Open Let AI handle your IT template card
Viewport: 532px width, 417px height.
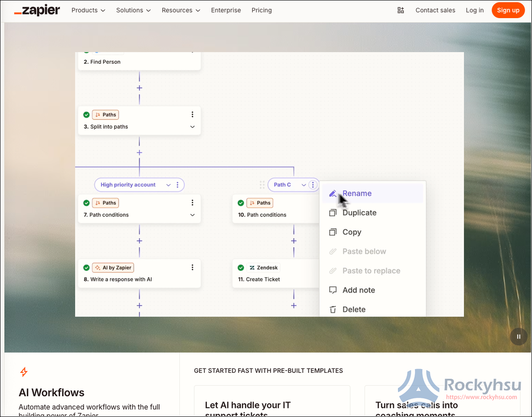272,401
